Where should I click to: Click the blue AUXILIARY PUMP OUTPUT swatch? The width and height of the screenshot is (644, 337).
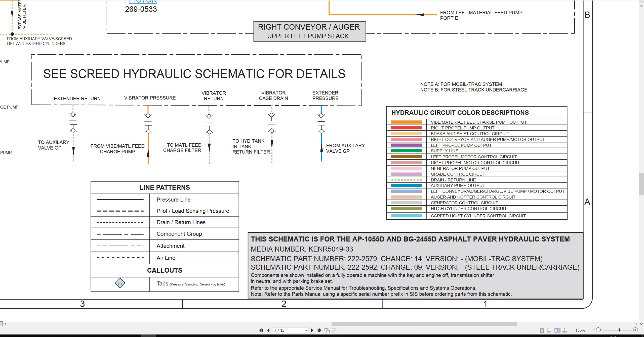(406, 185)
